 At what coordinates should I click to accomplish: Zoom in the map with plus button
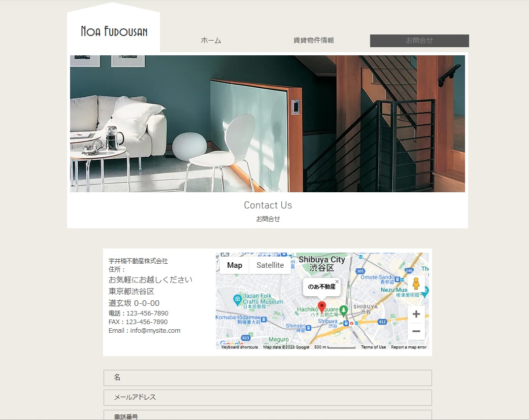[x=416, y=314]
